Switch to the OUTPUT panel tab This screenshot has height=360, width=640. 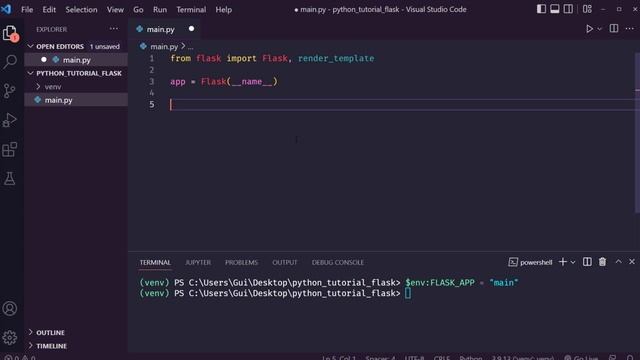(x=284, y=262)
